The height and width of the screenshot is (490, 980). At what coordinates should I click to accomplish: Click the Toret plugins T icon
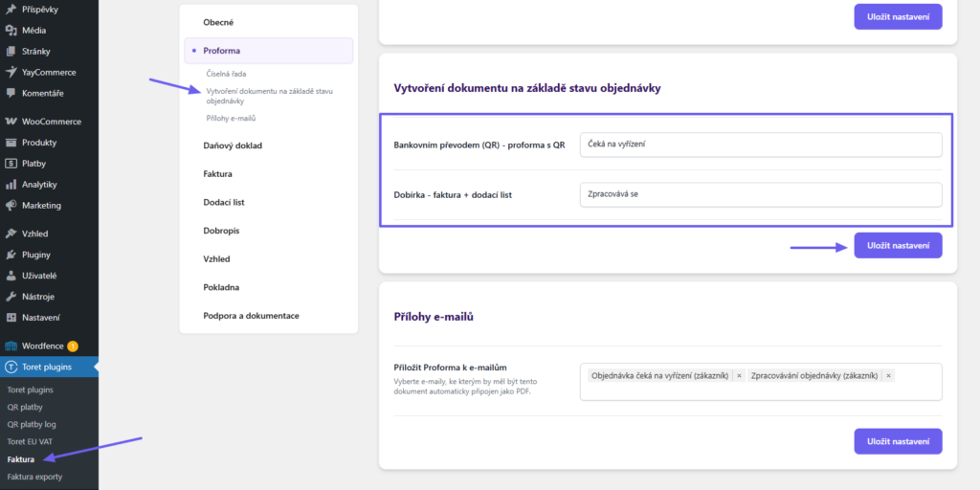point(11,367)
